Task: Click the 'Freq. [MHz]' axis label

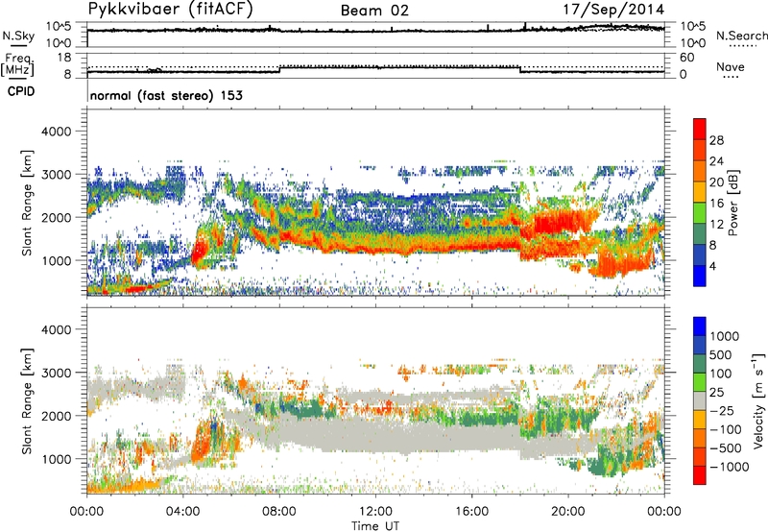Action: point(17,64)
